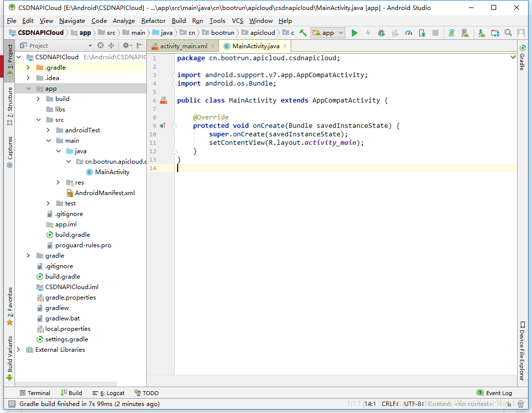The height and width of the screenshot is (413, 532).
Task: Hide the Project tool window
Action: [139, 45]
